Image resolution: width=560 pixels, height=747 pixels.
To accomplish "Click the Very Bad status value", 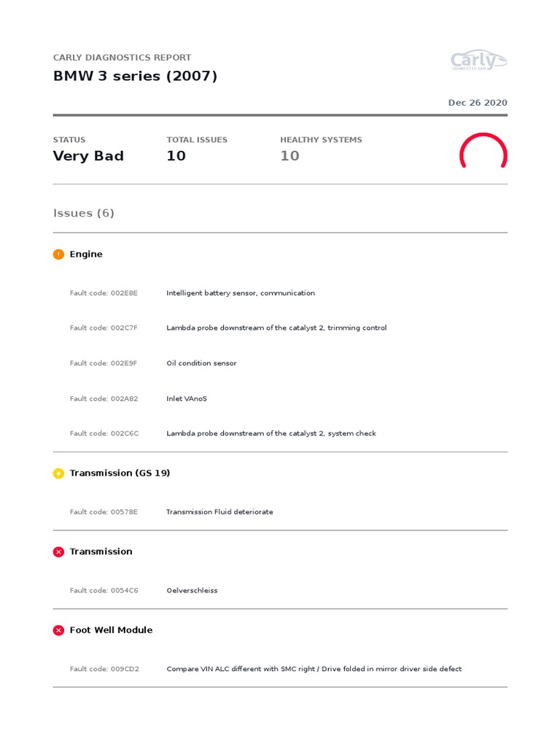I will tap(88, 156).
